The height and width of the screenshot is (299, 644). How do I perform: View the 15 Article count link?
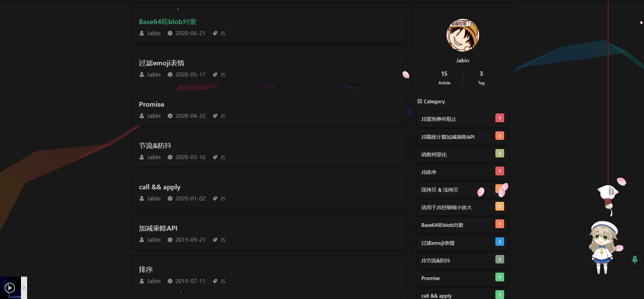click(x=444, y=78)
